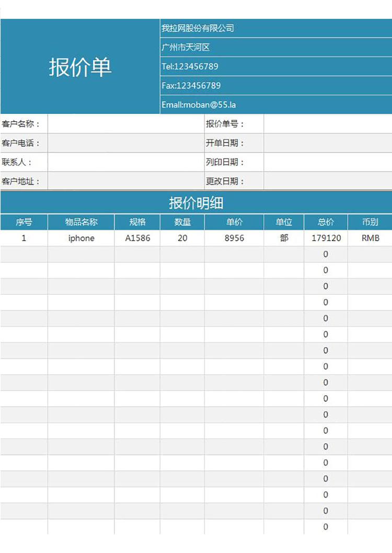Select the blank field next to 开单日期
The image size is (392, 553).
pos(327,143)
